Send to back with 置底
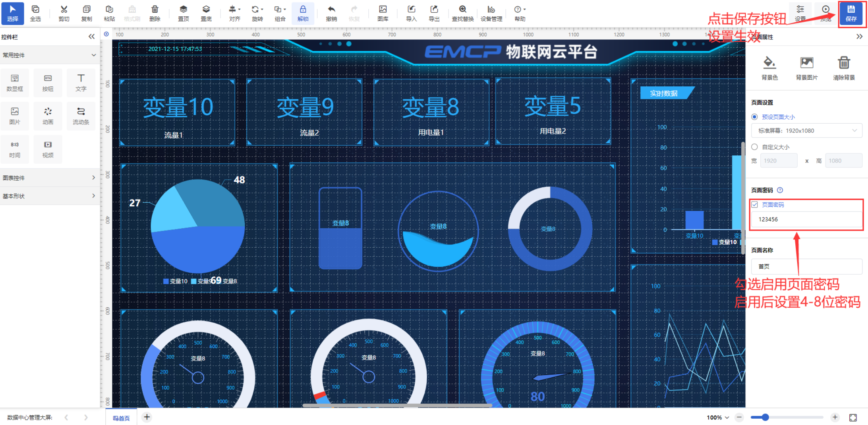Viewport: 868px width, 425px height. tap(206, 13)
